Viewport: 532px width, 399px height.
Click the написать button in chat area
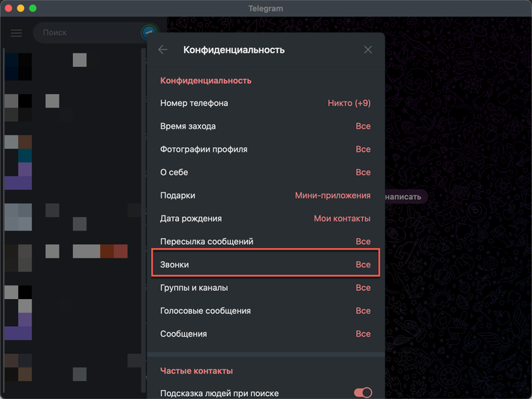pyautogui.click(x=406, y=197)
